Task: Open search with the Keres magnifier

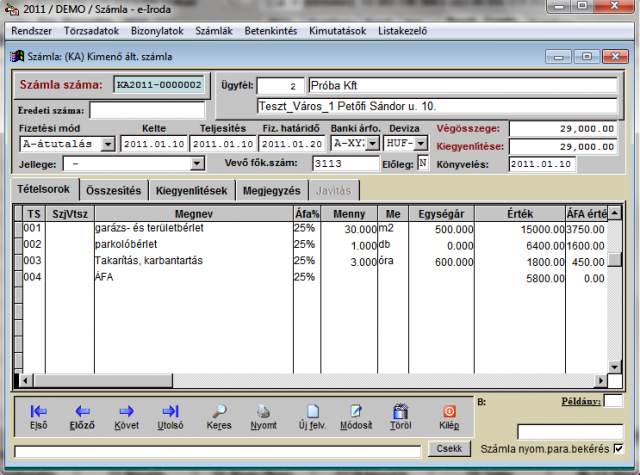Action: tap(220, 416)
